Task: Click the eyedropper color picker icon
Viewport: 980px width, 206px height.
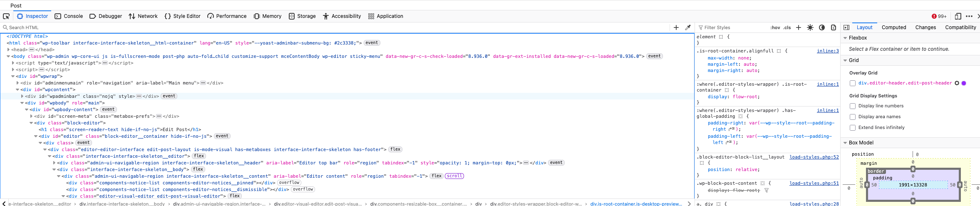Action: pyautogui.click(x=688, y=27)
